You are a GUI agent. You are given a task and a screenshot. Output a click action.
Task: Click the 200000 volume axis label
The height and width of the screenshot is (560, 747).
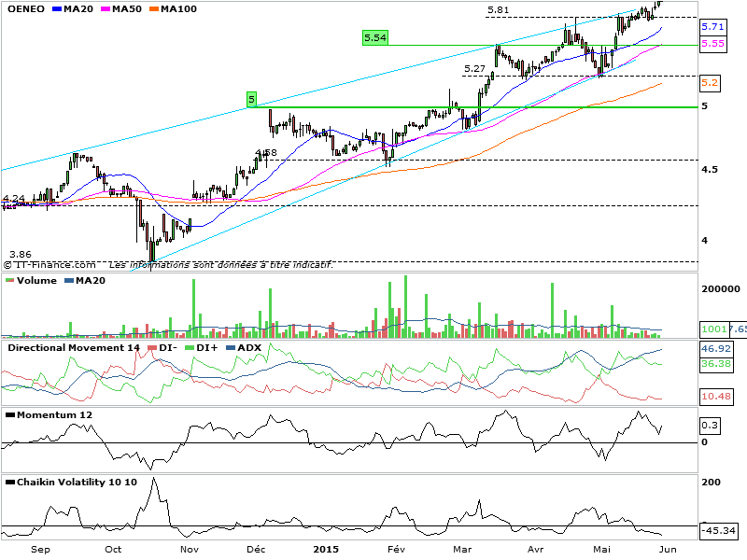point(721,289)
